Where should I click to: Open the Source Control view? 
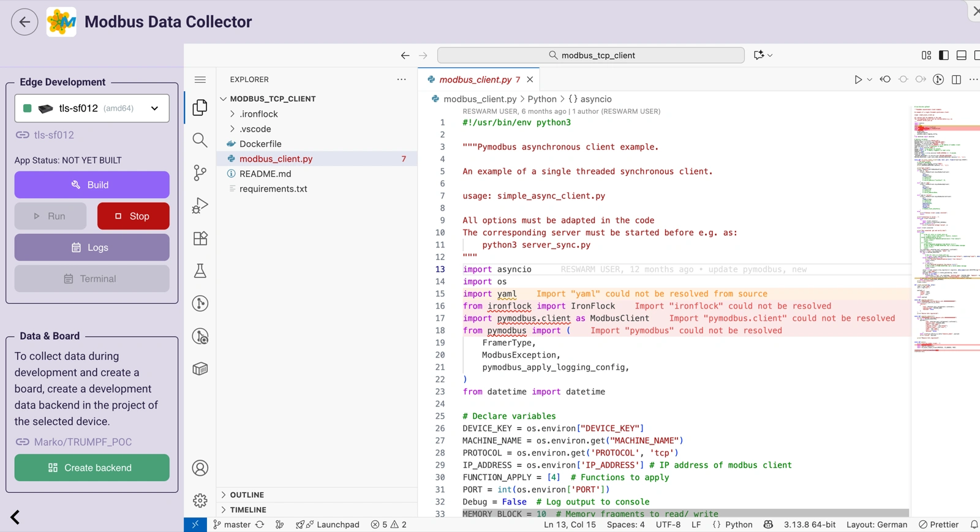[x=200, y=173]
